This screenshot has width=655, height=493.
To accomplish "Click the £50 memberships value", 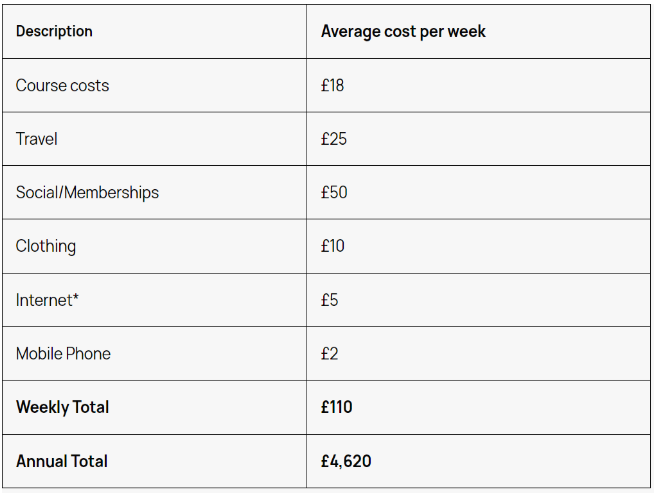I will [x=334, y=192].
